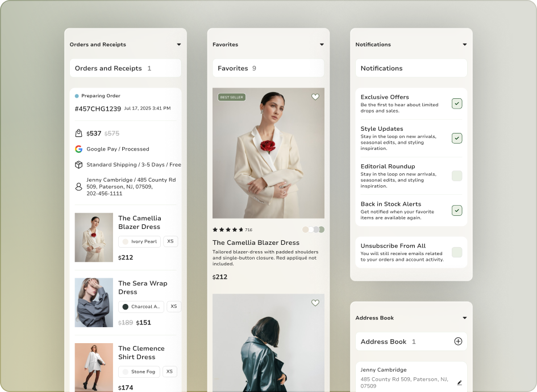Image resolution: width=537 pixels, height=392 pixels.
Task: Click the shipping box icon
Action: [x=78, y=165]
